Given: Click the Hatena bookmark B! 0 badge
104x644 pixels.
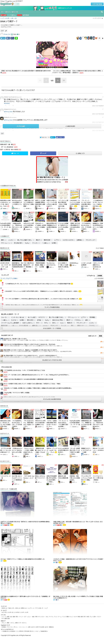Looking at the screenshot, I should pyautogui.click(x=8, y=38).
